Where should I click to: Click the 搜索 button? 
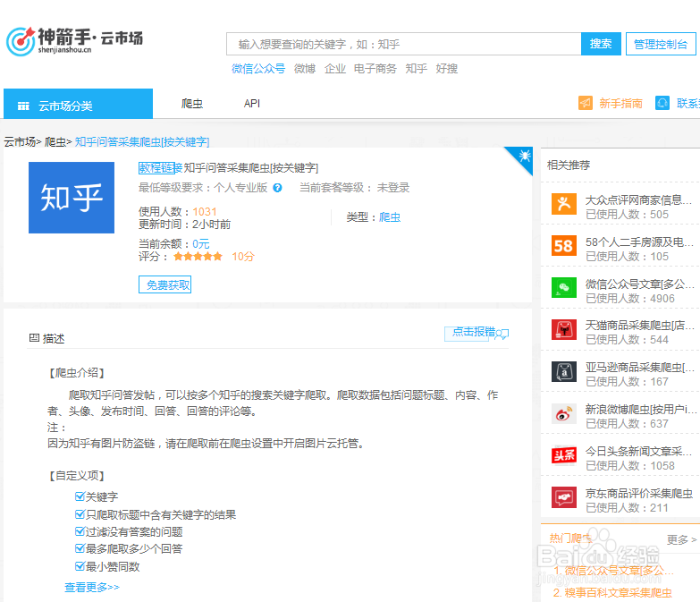click(601, 44)
